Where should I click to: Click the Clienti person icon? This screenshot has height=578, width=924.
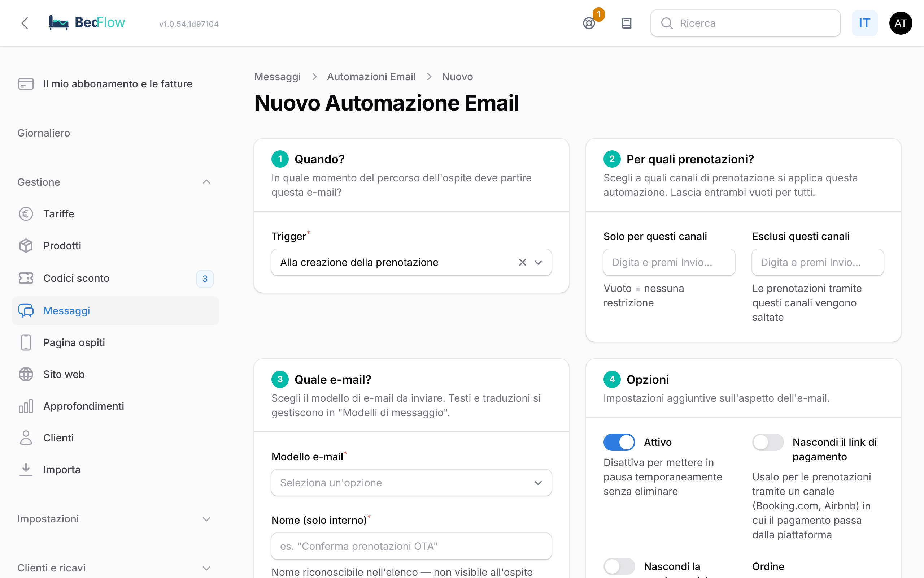[x=26, y=438]
